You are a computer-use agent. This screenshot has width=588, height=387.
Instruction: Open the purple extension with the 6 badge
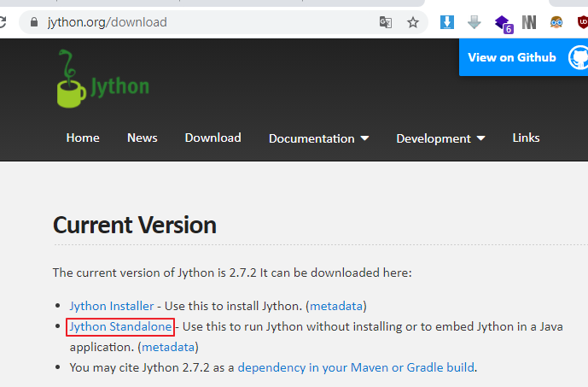(503, 23)
